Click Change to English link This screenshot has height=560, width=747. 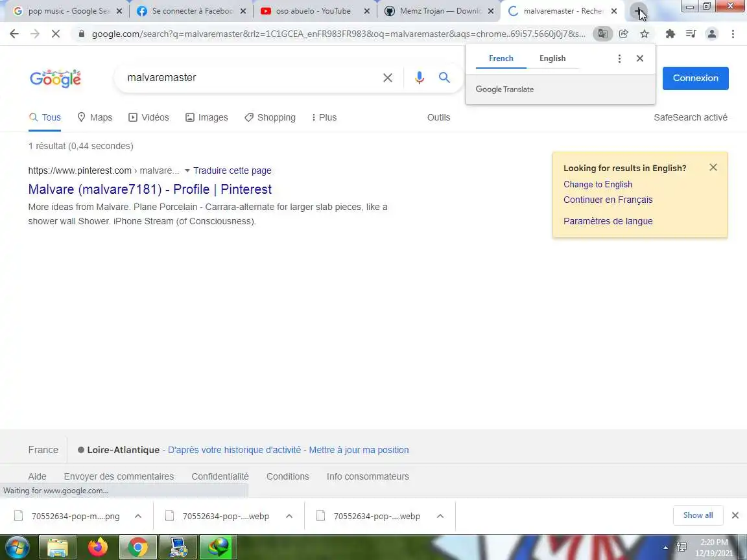[x=598, y=184]
